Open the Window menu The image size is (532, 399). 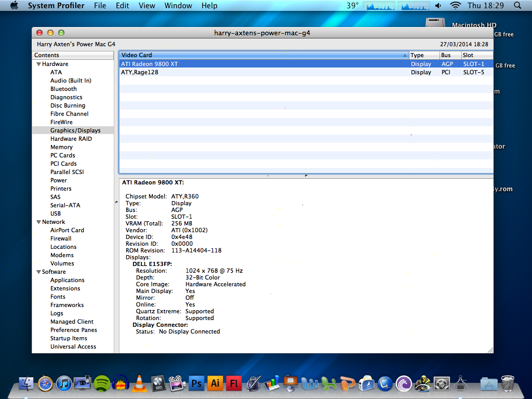[x=178, y=5]
